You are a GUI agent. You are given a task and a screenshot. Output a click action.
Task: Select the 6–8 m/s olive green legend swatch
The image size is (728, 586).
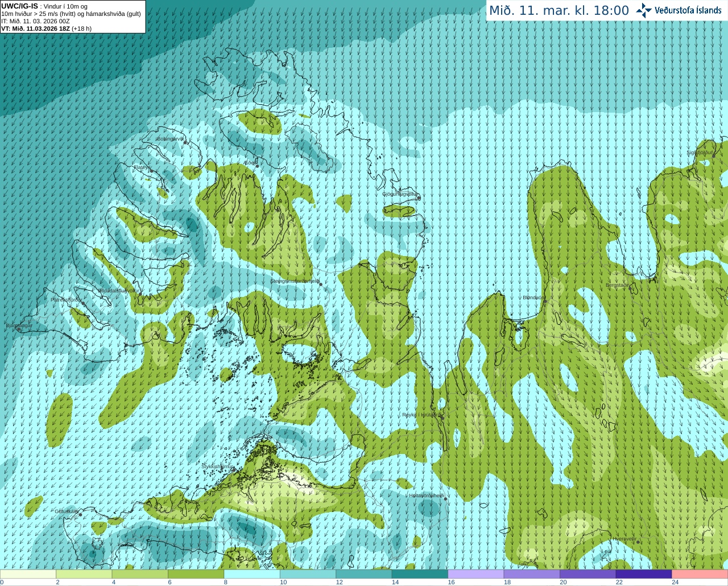[196, 574]
